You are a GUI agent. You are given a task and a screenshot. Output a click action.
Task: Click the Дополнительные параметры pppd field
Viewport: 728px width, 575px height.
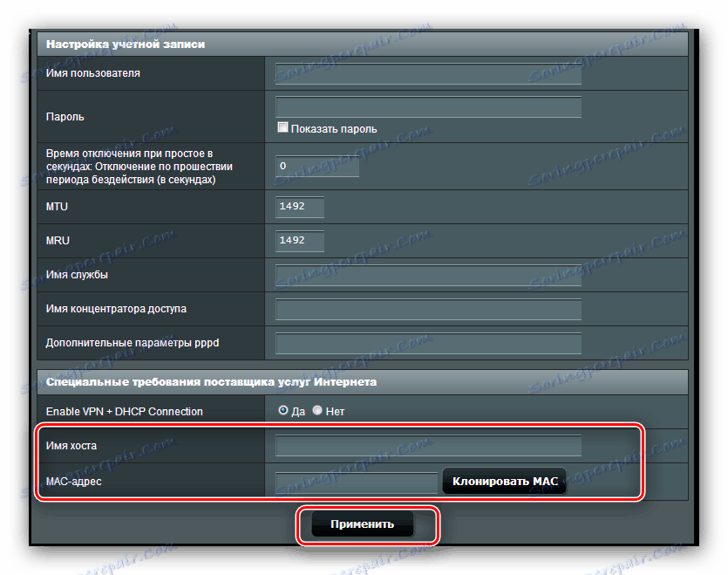pos(427,342)
